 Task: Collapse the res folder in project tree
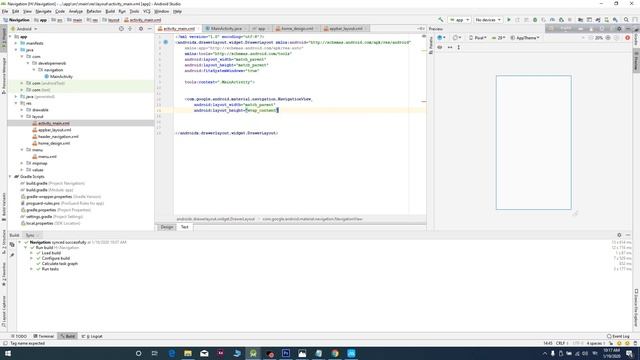pyautogui.click(x=16, y=103)
